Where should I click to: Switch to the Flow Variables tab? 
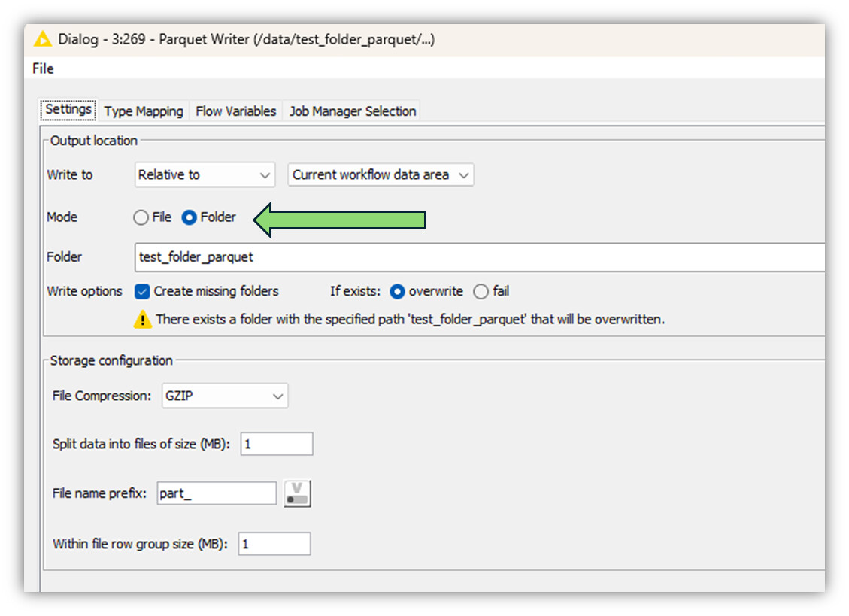click(236, 111)
